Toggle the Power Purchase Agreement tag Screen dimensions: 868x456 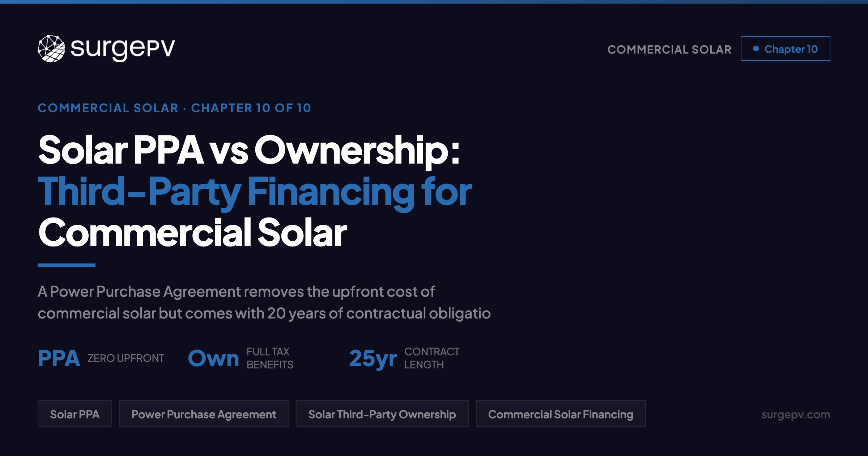click(x=204, y=414)
